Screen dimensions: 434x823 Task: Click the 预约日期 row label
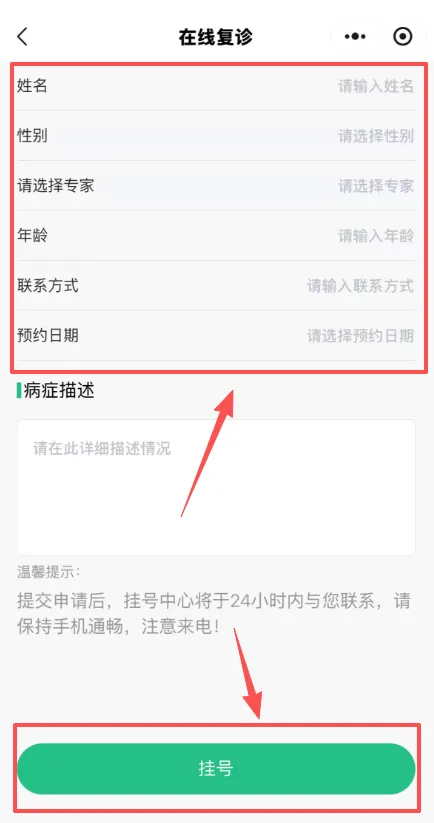tap(48, 335)
